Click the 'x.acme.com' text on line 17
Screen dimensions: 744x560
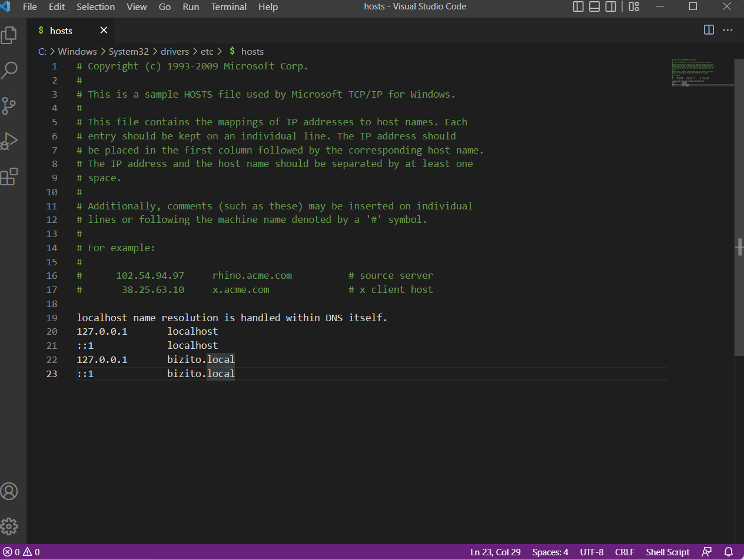pos(241,289)
